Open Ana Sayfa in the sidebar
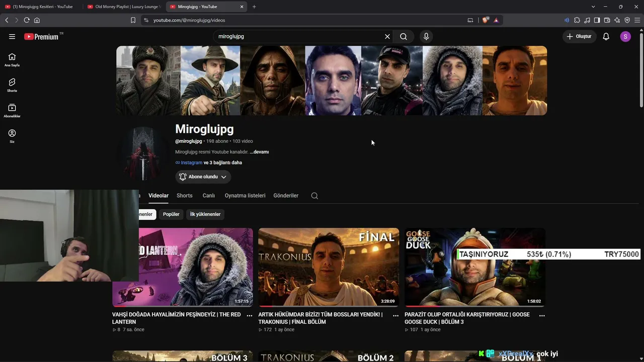Viewport: 644px width, 362px height. pyautogui.click(x=12, y=60)
